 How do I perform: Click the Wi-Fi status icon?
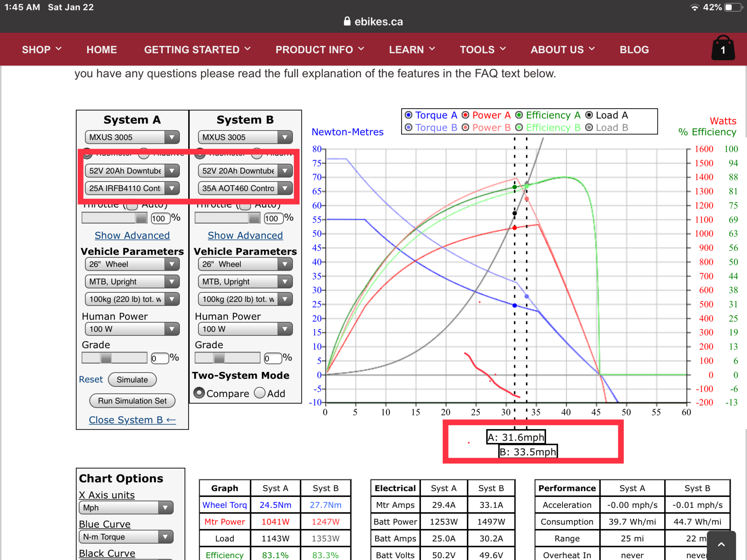[x=694, y=7]
